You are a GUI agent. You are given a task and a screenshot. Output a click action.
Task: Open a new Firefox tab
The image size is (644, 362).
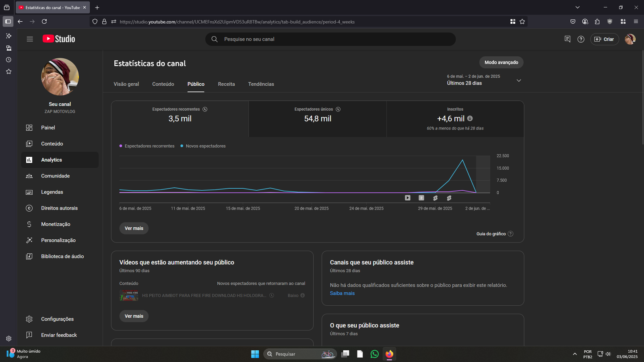point(97,7)
